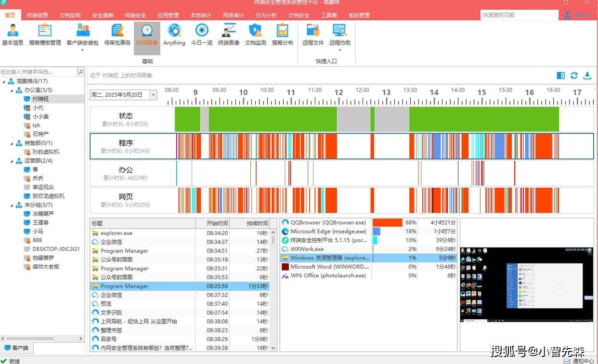Select the 文字识别 activity row
The height and width of the screenshot is (364, 598).
pos(180,312)
